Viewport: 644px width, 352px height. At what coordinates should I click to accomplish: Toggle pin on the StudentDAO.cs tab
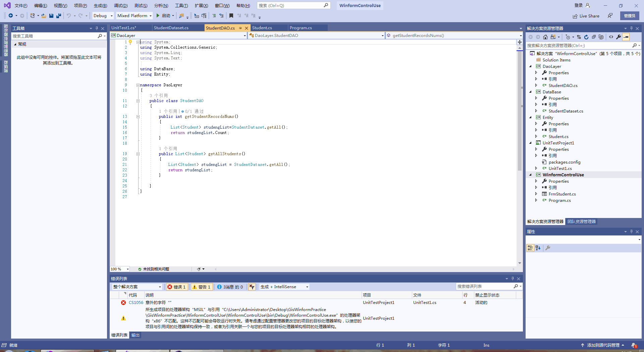240,28
